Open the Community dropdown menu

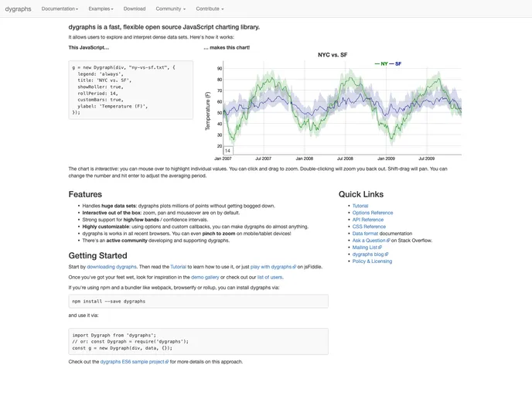(x=171, y=9)
